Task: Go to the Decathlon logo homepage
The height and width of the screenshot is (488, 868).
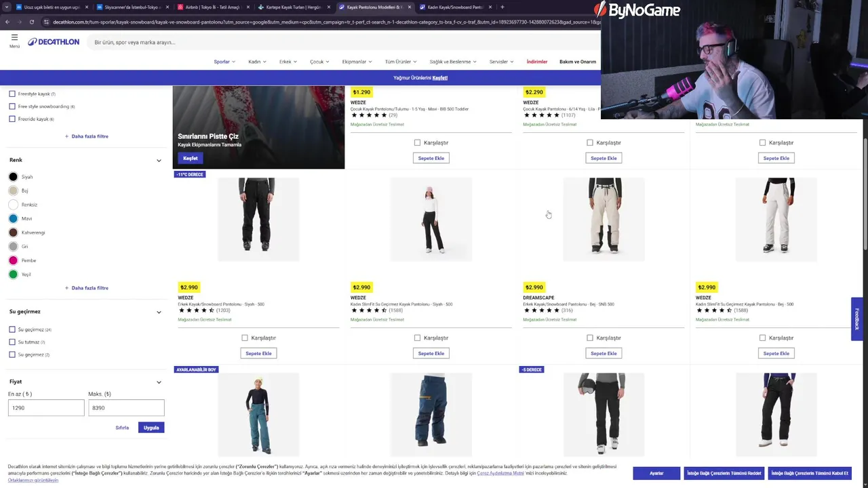Action: tap(54, 42)
